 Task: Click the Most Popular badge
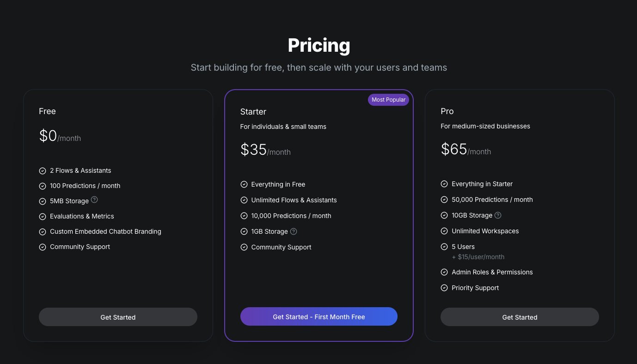pyautogui.click(x=388, y=99)
